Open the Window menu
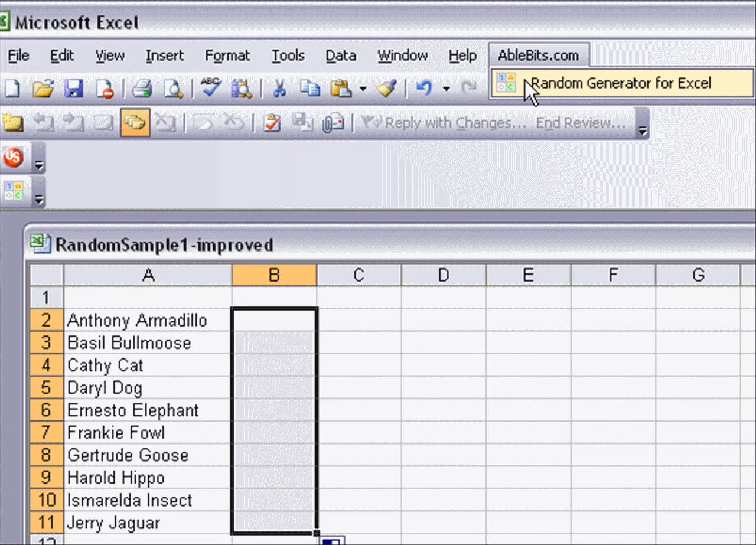Image resolution: width=756 pixels, height=545 pixels. (x=403, y=56)
